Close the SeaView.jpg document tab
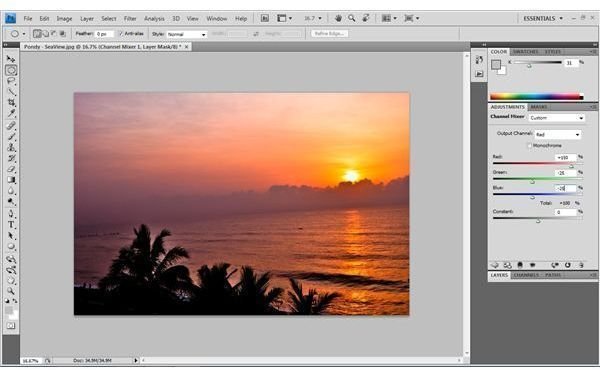This screenshot has width=600, height=370. [186, 47]
